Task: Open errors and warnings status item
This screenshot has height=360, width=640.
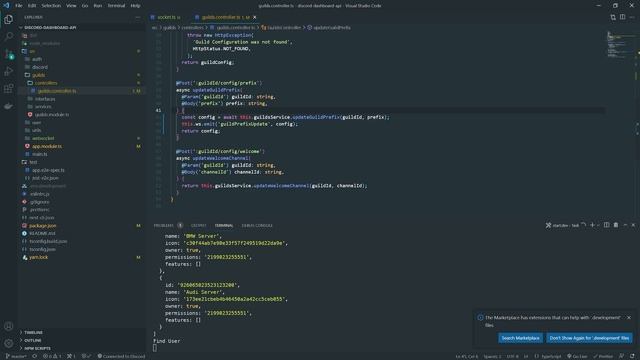Action: (52, 356)
